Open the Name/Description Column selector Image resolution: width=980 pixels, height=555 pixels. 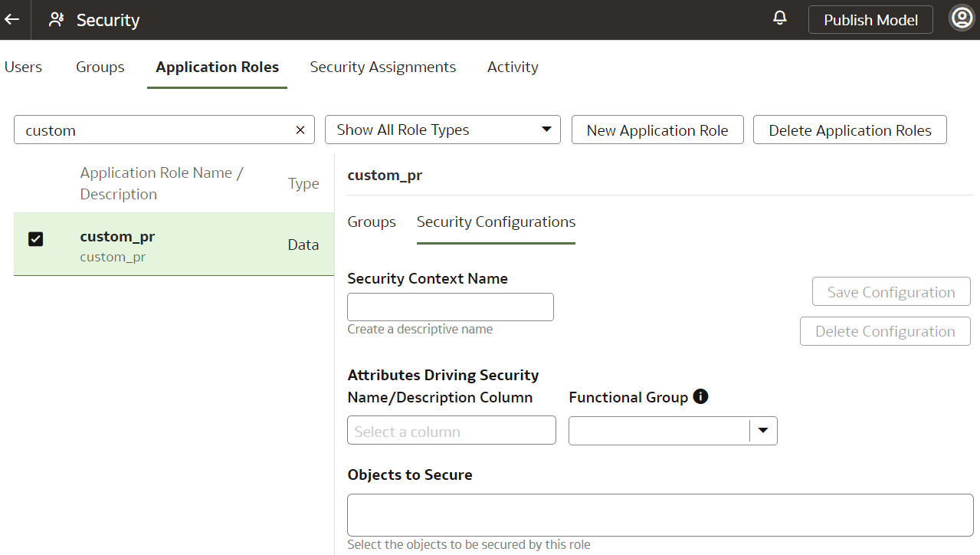click(x=451, y=431)
